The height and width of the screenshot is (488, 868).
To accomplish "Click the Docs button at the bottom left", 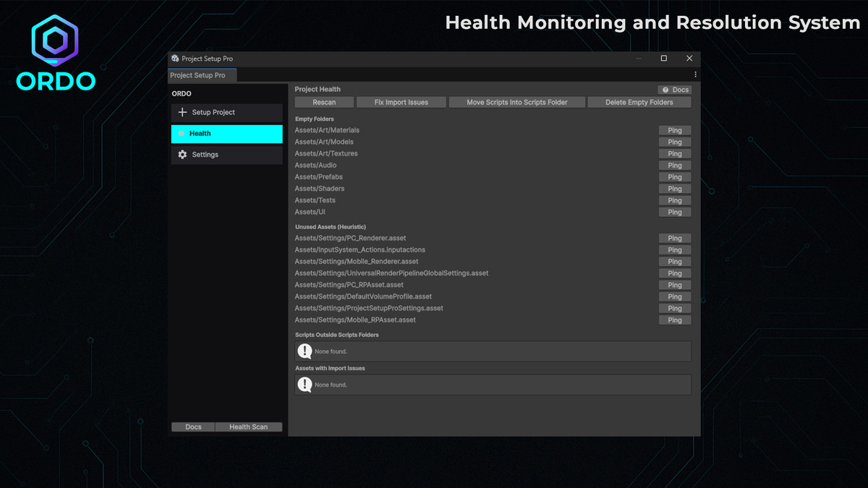I will (x=192, y=427).
